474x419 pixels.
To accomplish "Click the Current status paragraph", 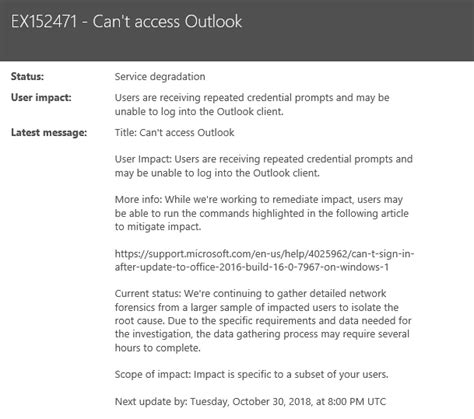I will coord(263,320).
